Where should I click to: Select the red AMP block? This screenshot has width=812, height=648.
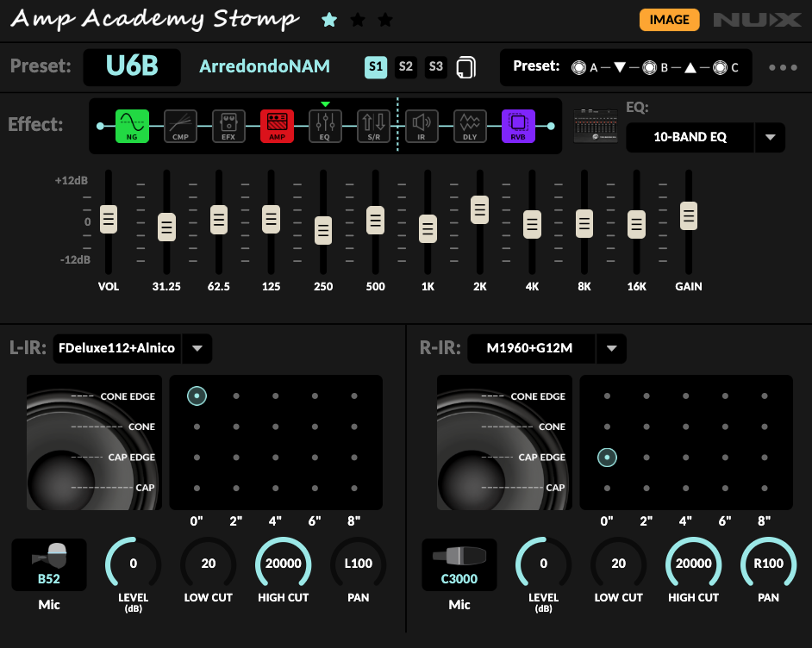pyautogui.click(x=277, y=126)
